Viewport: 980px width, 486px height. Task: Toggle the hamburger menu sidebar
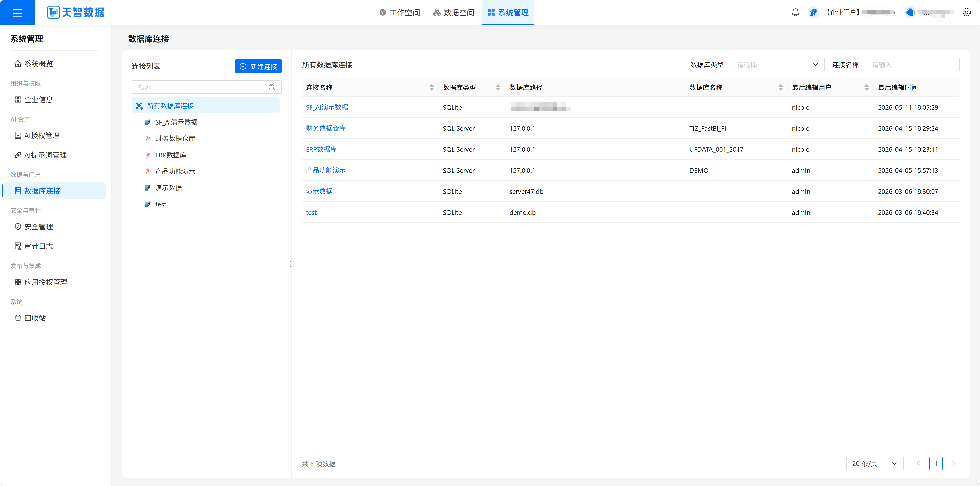(17, 13)
